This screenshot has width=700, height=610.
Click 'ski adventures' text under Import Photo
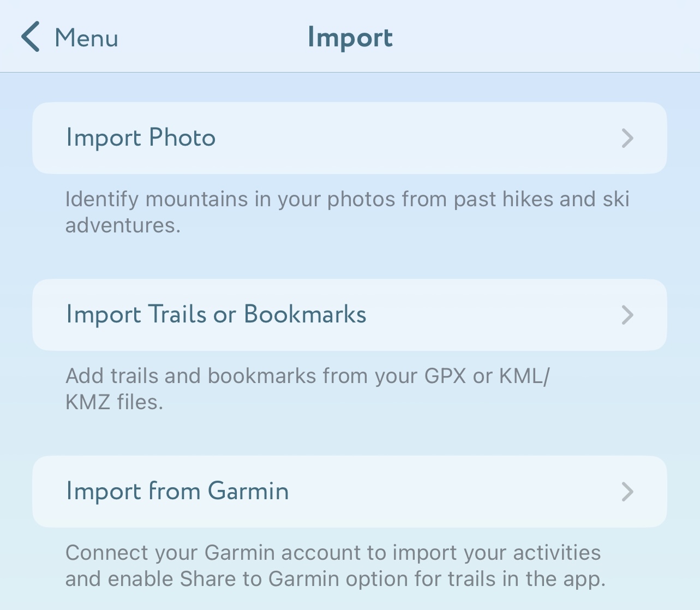pos(123,225)
